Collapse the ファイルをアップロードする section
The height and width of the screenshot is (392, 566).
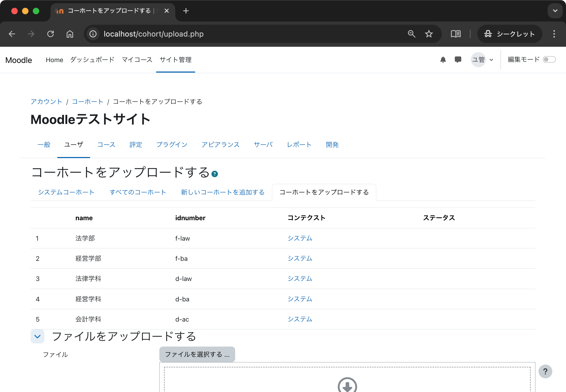(37, 336)
